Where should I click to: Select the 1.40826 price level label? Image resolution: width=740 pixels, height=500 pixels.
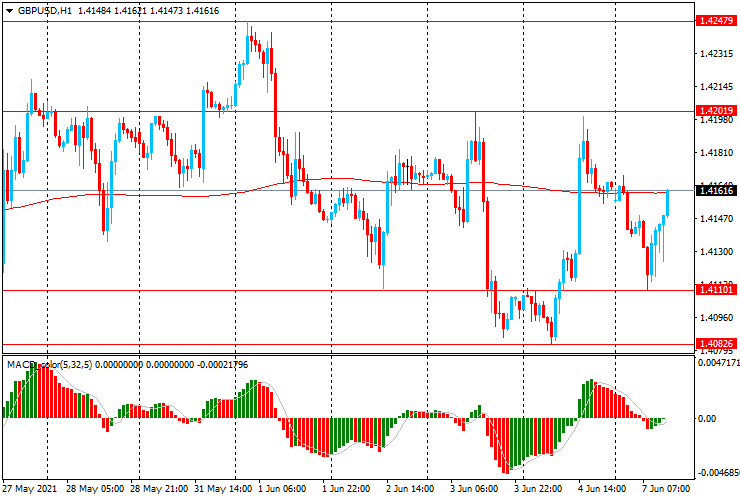pyautogui.click(x=717, y=344)
